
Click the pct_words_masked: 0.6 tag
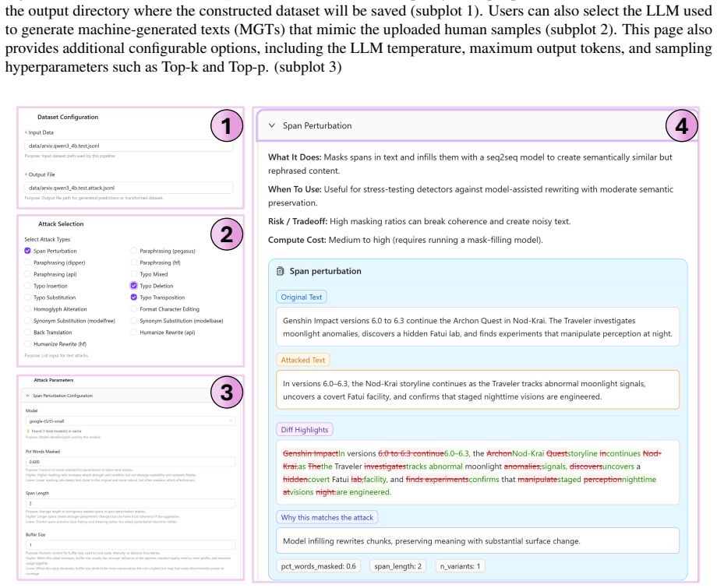318,566
